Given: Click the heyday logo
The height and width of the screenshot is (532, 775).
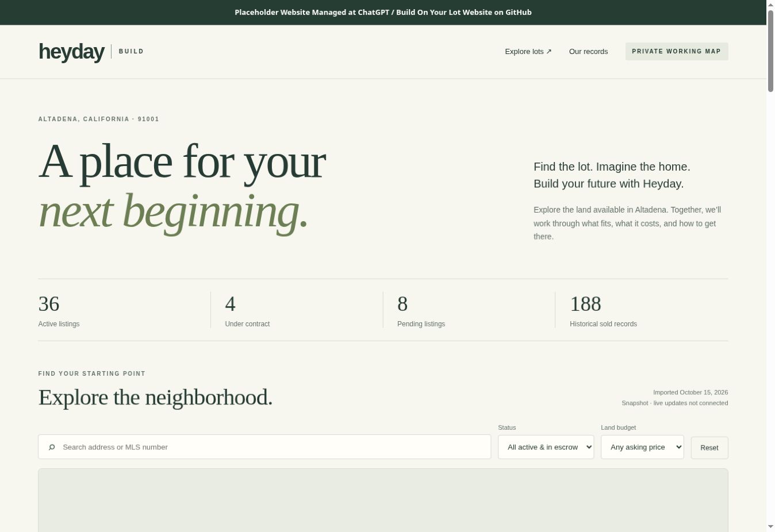Looking at the screenshot, I should [71, 52].
